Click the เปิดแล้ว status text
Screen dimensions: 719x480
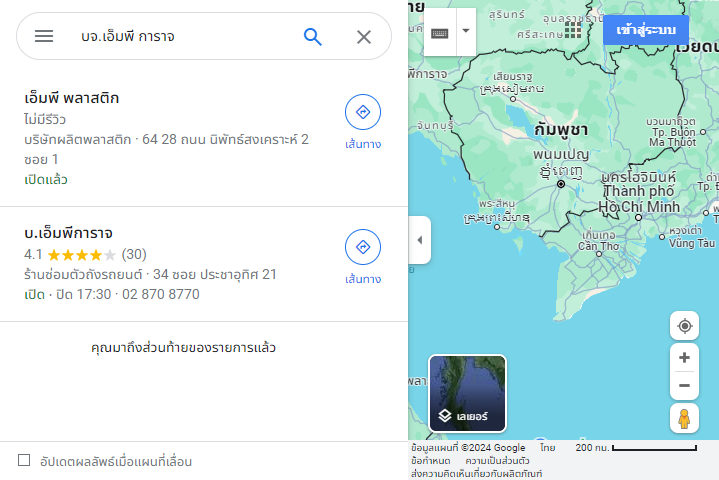click(x=46, y=179)
